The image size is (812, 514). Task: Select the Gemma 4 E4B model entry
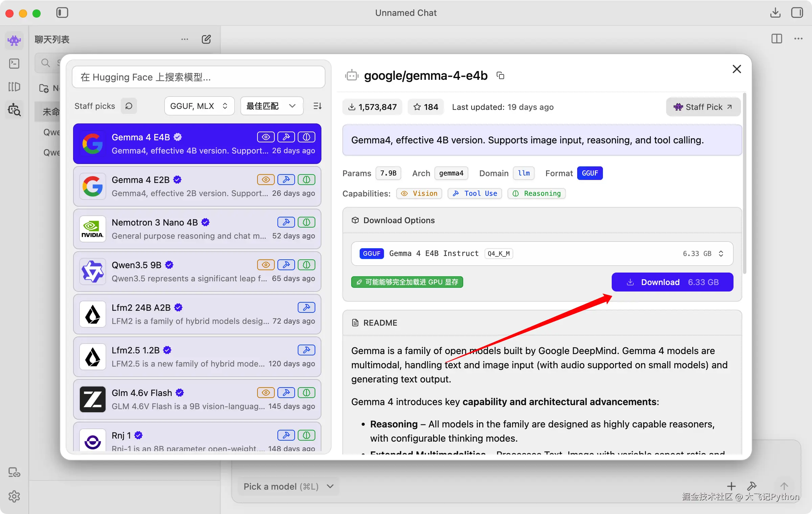[197, 144]
